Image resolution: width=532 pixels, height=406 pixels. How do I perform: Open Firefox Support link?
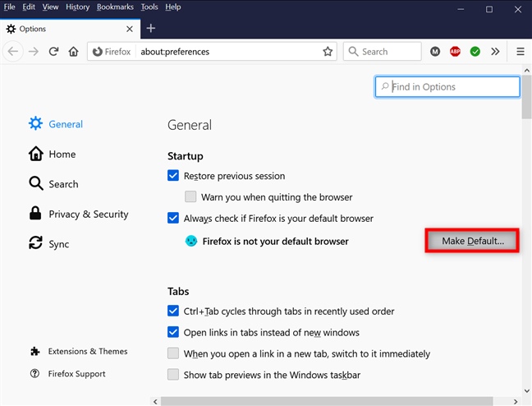[68, 373]
